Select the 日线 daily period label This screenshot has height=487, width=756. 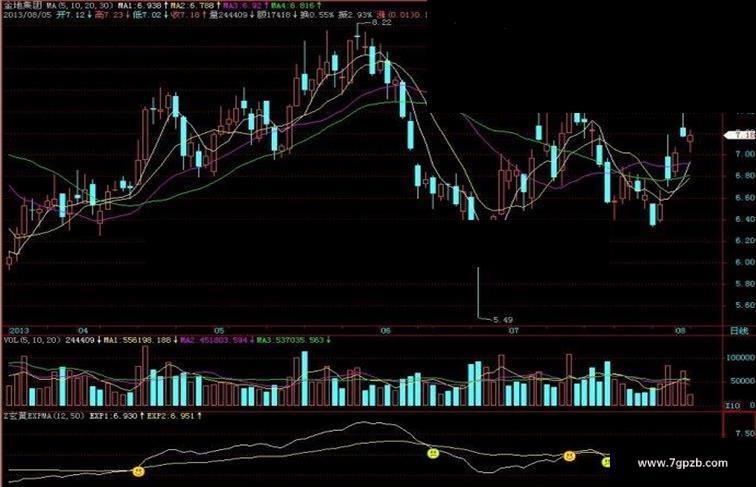point(739,331)
